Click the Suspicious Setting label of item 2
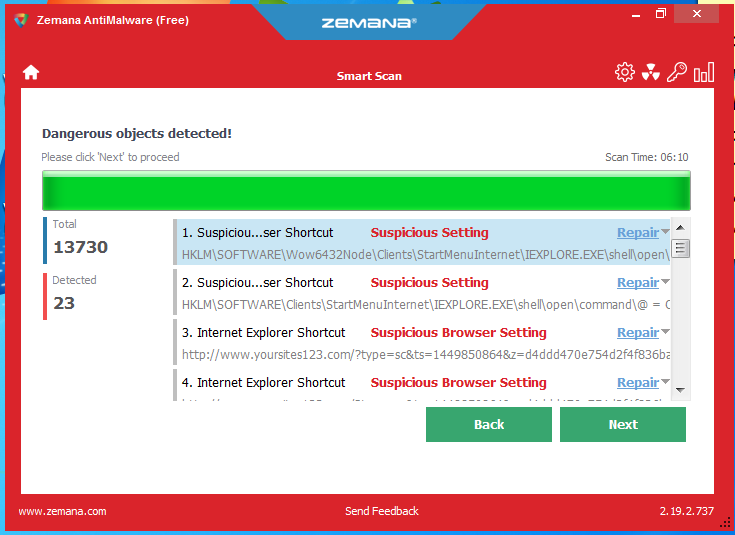 (429, 283)
